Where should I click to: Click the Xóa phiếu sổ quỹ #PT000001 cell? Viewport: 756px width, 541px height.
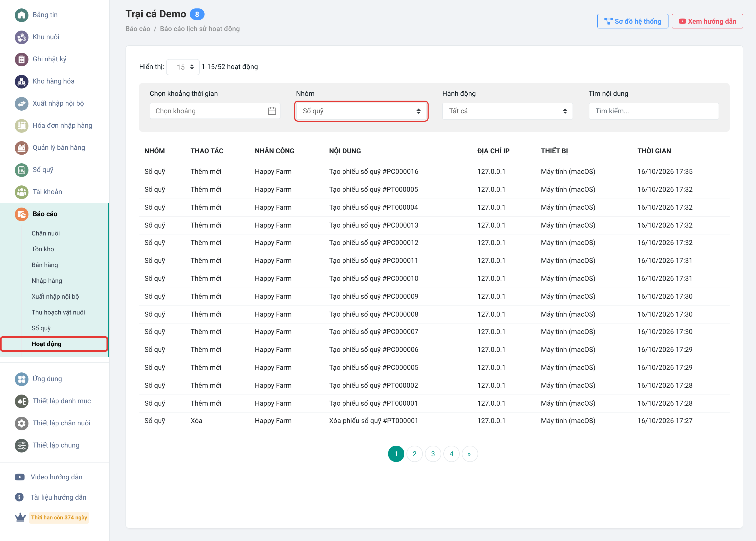[374, 421]
